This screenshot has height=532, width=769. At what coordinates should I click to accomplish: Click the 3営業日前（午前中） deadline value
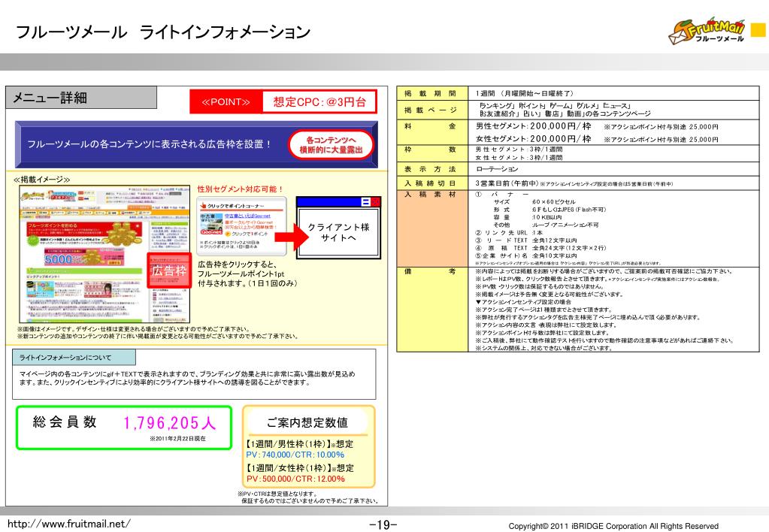507,183
